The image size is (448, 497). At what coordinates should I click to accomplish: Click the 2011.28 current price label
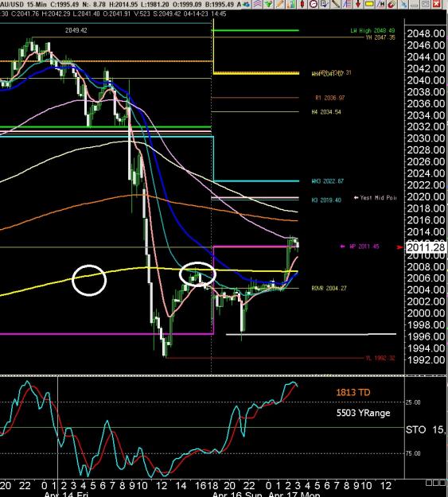click(x=426, y=247)
